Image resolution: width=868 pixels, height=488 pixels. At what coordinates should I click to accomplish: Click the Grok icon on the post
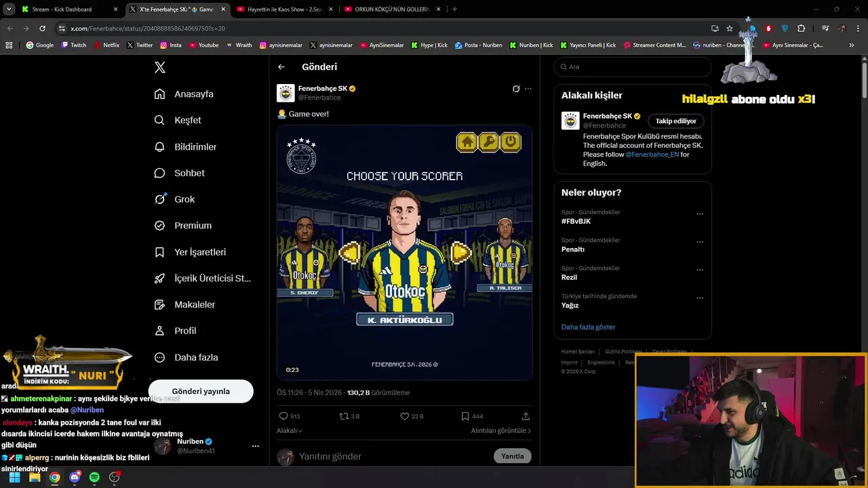click(x=516, y=89)
